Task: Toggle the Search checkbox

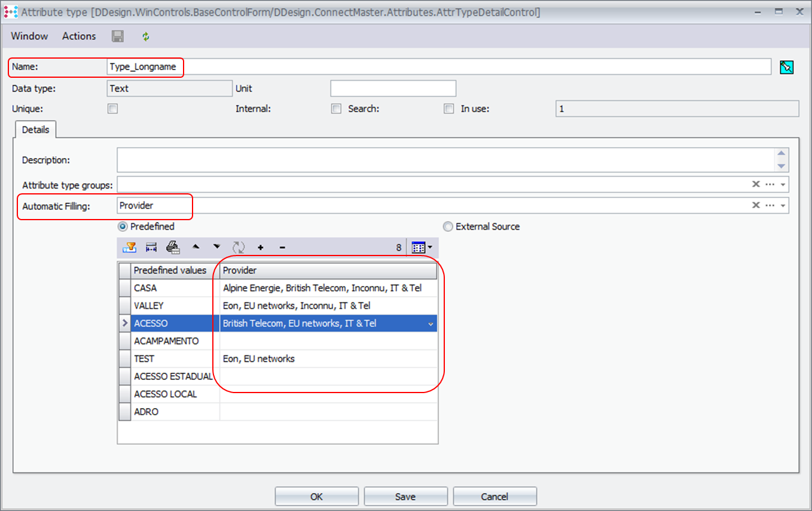Action: tap(448, 109)
